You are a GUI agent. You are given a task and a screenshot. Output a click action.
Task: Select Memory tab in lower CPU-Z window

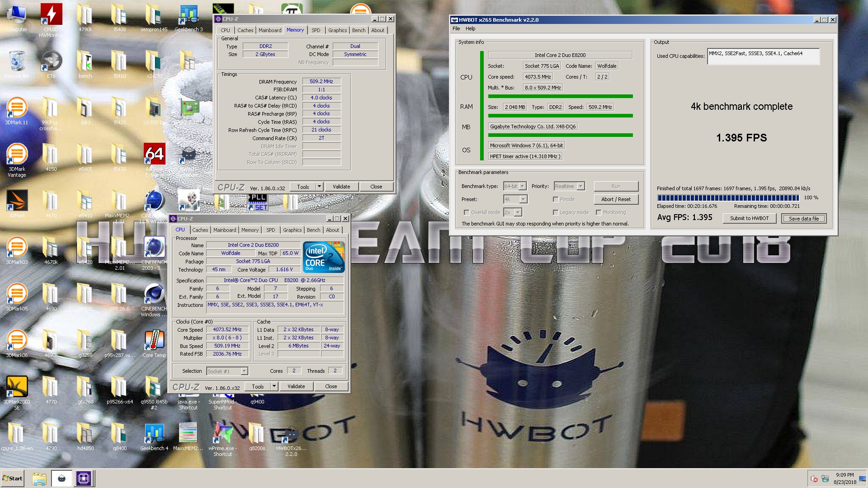point(250,230)
